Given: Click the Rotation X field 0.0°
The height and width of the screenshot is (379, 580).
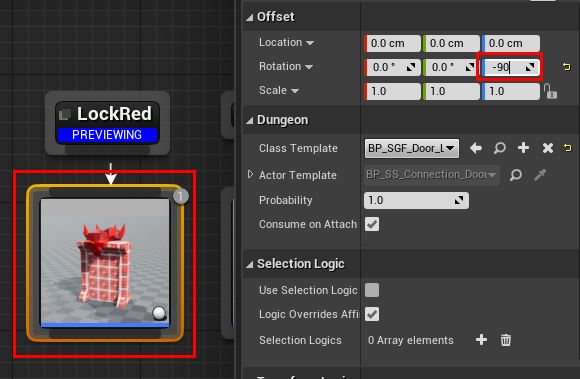Looking at the screenshot, I should point(392,67).
